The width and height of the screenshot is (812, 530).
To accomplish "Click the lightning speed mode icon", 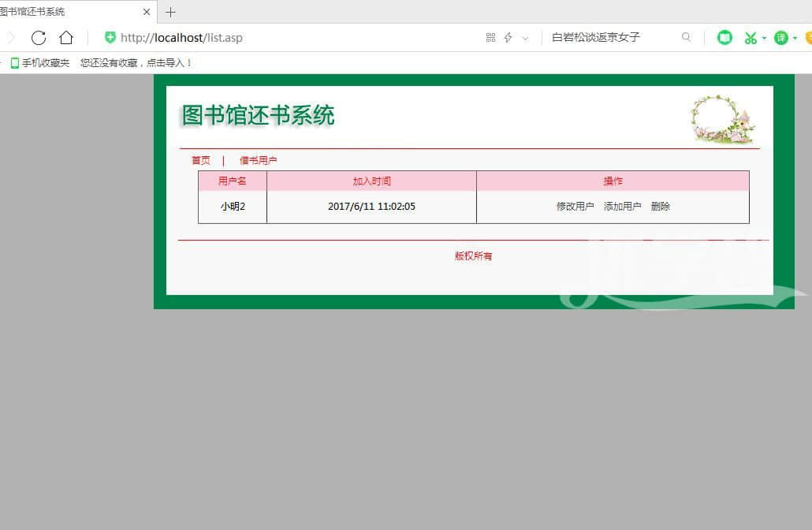I will (x=508, y=38).
